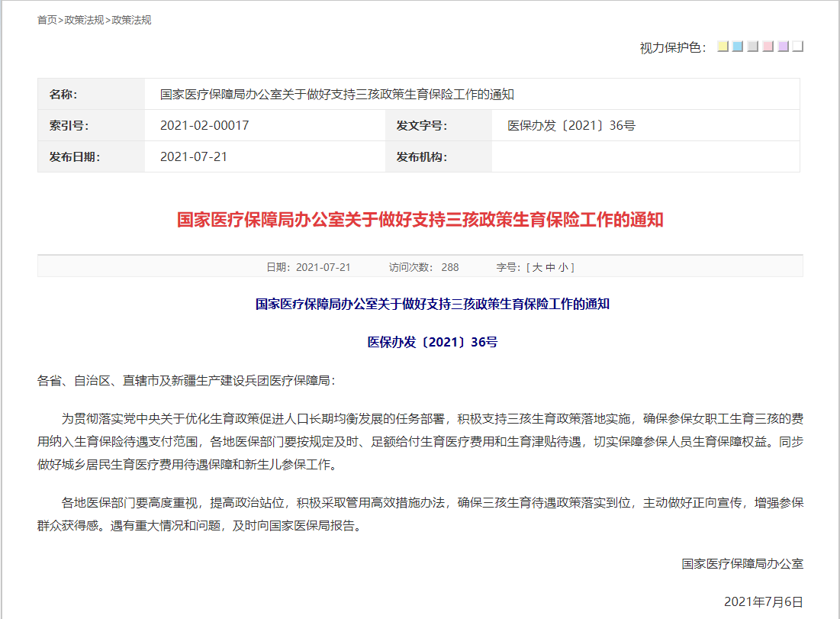Click the 国家医疗保障局办公室 signature line
The height and width of the screenshot is (619, 840).
742,564
